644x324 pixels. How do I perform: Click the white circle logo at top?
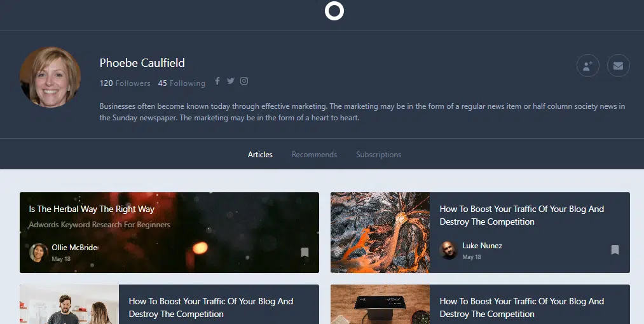(334, 11)
